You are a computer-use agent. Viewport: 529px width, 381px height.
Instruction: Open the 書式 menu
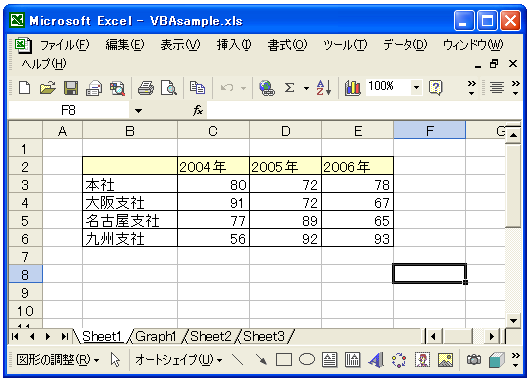[287, 45]
